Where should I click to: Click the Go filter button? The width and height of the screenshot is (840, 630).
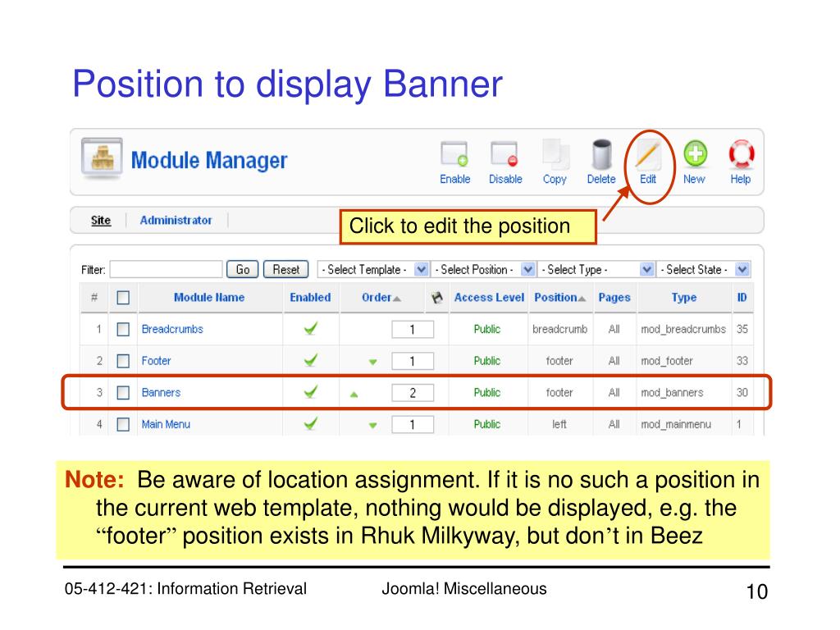coord(242,269)
